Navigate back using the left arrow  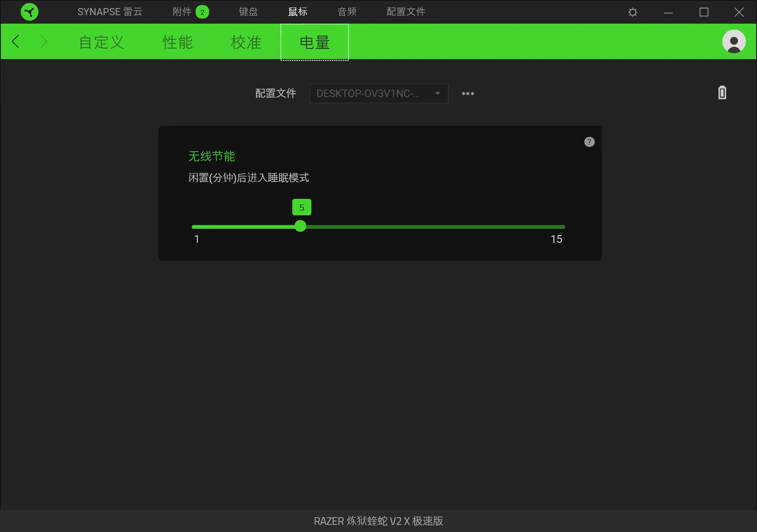(16, 41)
